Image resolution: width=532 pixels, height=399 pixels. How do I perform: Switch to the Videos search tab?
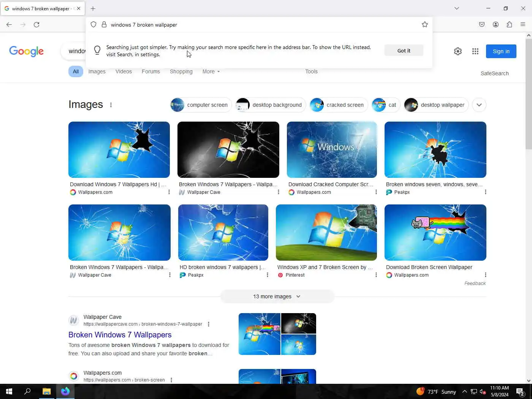click(123, 71)
